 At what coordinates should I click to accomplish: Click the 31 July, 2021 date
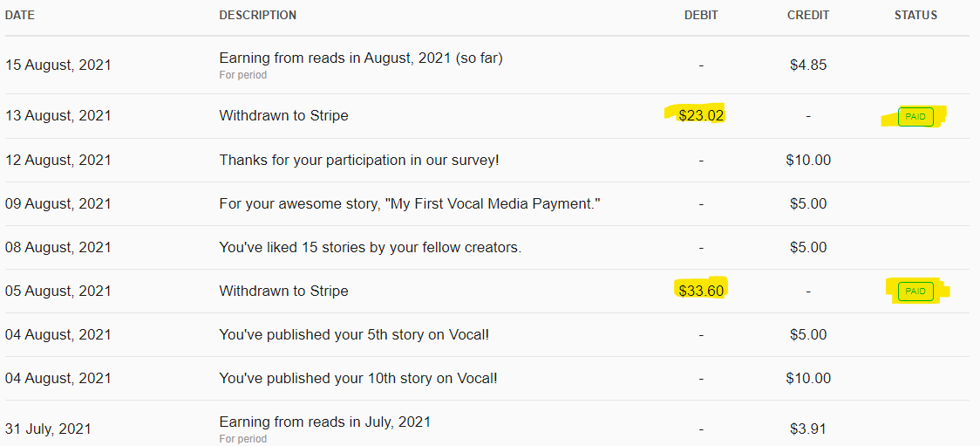click(x=48, y=429)
